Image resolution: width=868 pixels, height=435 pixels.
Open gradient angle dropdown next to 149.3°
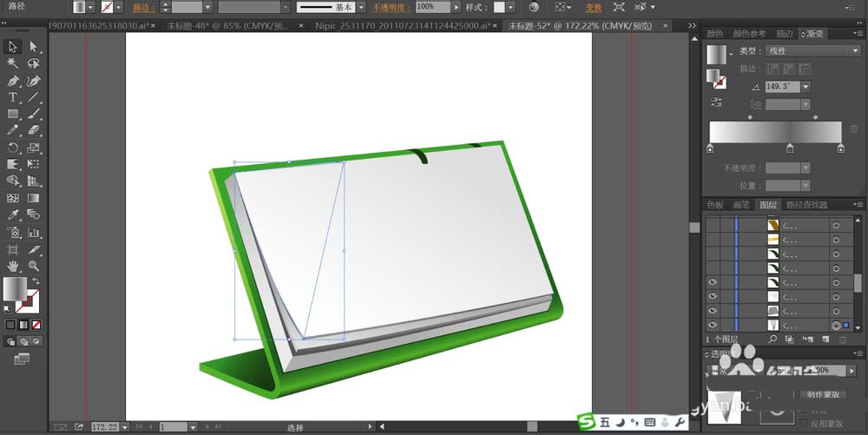(x=806, y=87)
